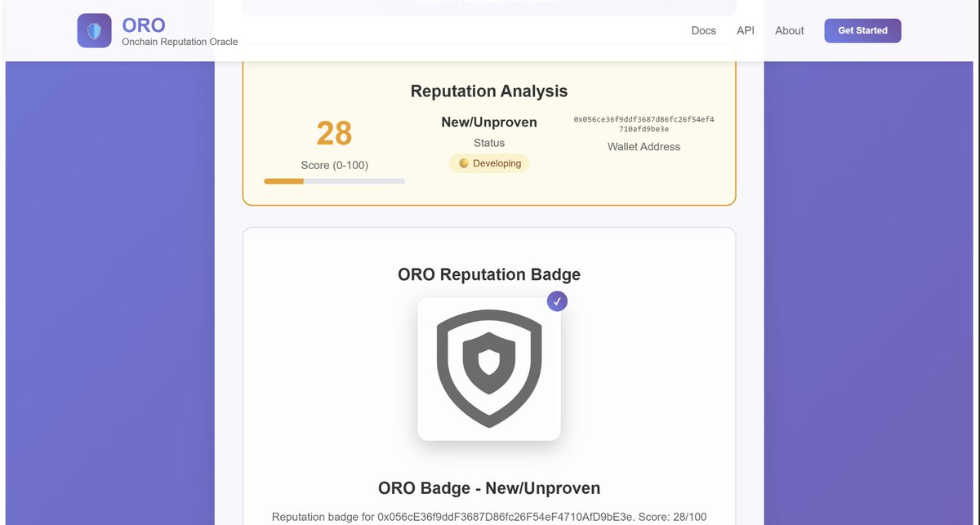This screenshot has width=980, height=525.
Task: Expand the ORO Reputation Badge section
Action: [x=488, y=274]
